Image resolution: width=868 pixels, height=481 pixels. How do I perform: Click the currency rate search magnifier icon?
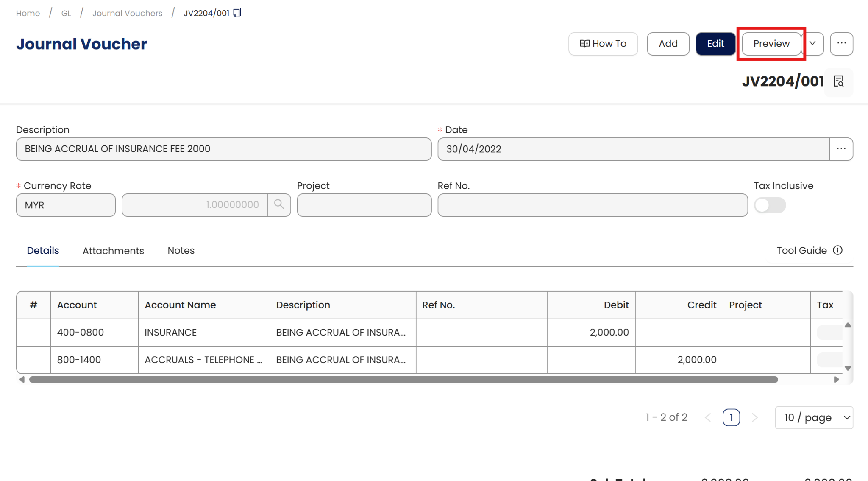pos(279,205)
